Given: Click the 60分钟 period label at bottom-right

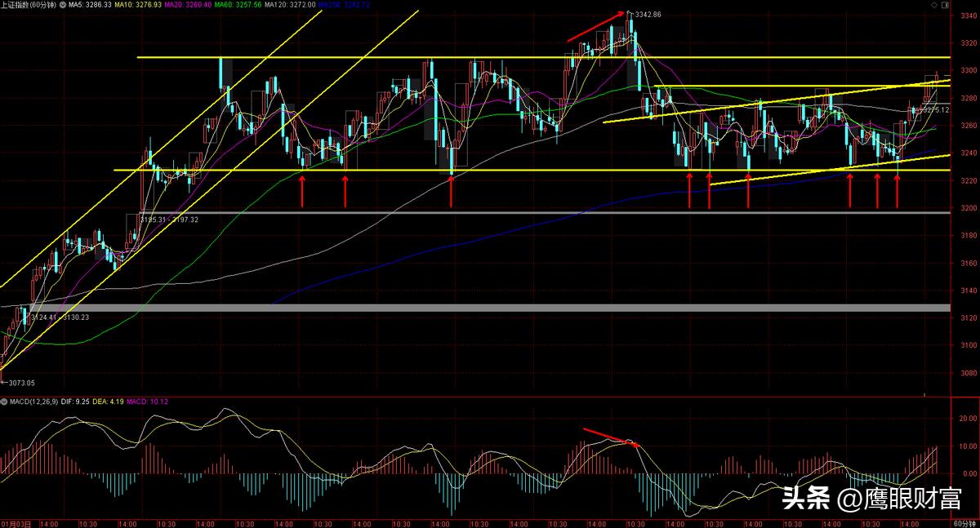Looking at the screenshot, I should [x=965, y=522].
